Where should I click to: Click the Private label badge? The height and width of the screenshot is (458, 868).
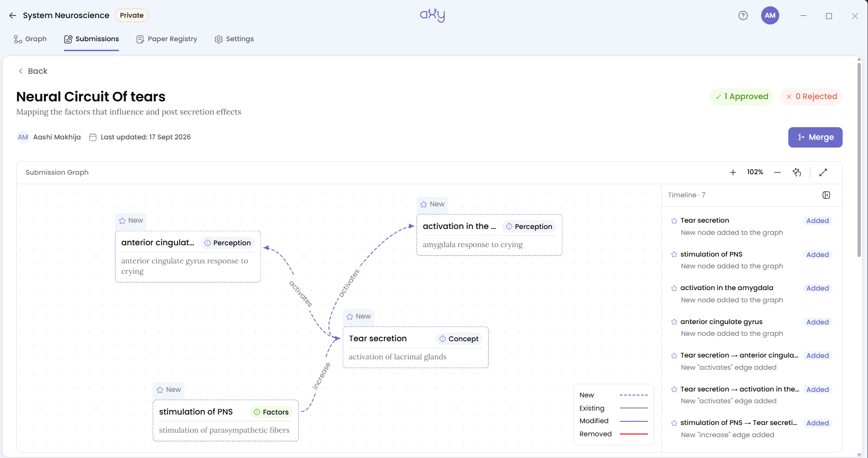132,15
